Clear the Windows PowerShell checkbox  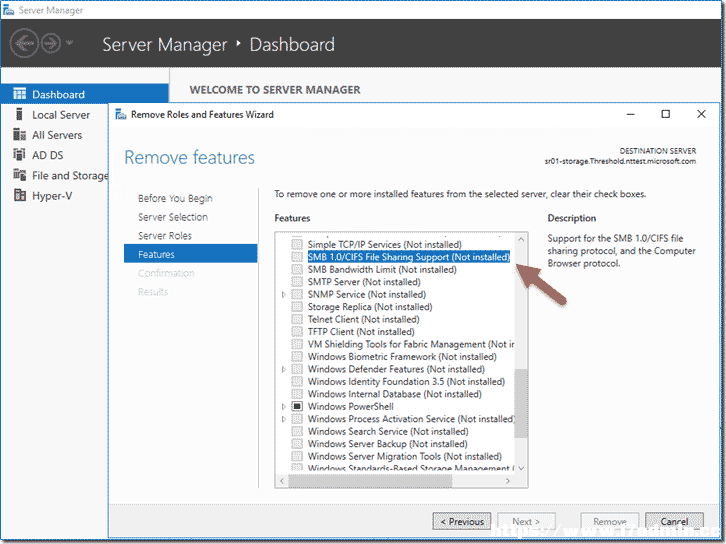(297, 406)
